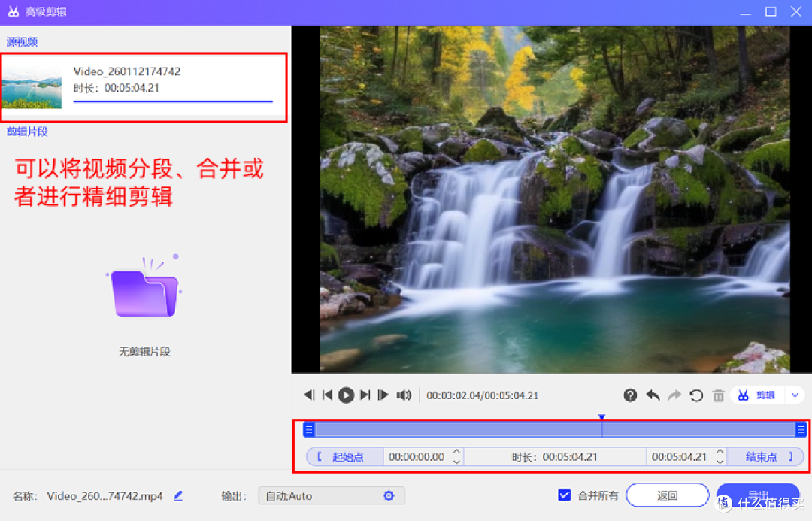Maximize the 高级剪辑 window
Image resolution: width=812 pixels, height=521 pixels.
click(771, 11)
